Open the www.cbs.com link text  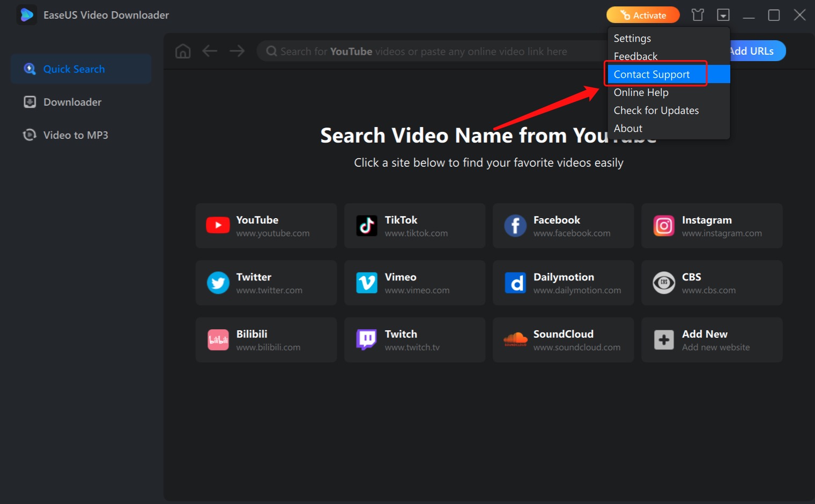click(x=709, y=290)
